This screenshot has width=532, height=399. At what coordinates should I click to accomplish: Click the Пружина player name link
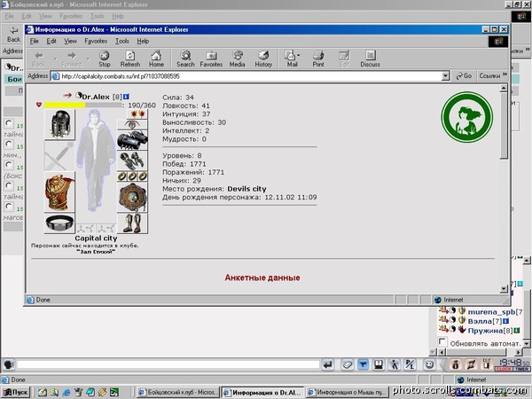485,331
